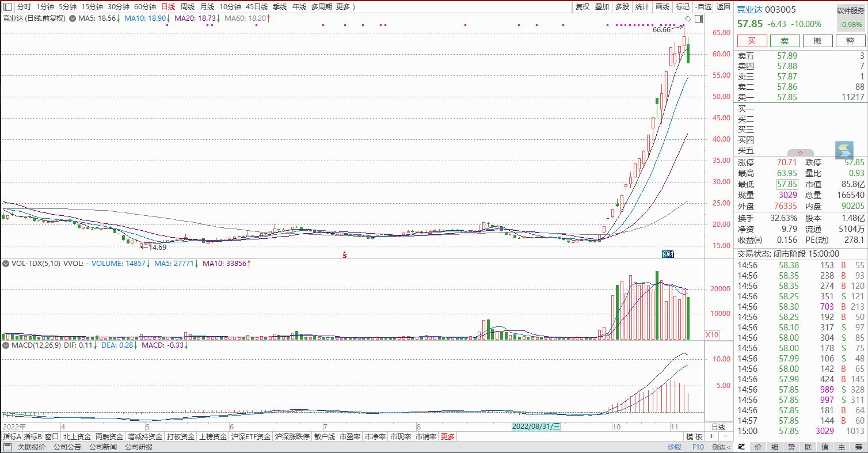Toggle 复权 price adjustment
The width and height of the screenshot is (868, 453).
583,7
